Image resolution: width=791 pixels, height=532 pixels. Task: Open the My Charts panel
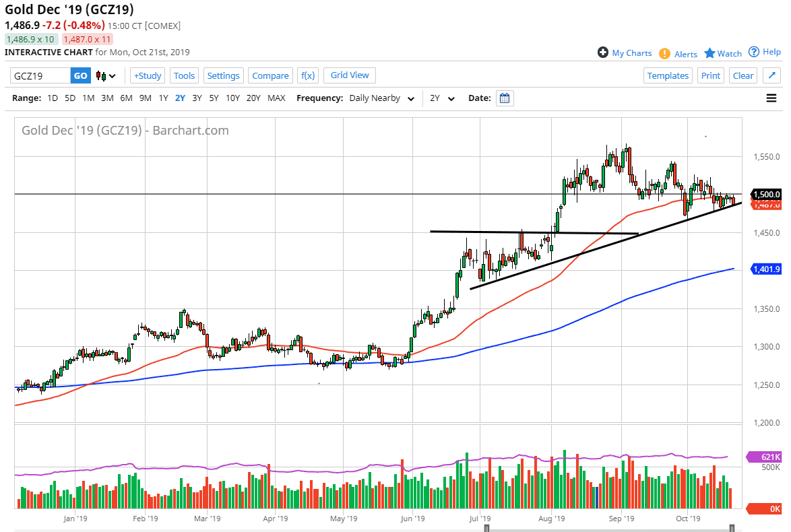pyautogui.click(x=624, y=53)
